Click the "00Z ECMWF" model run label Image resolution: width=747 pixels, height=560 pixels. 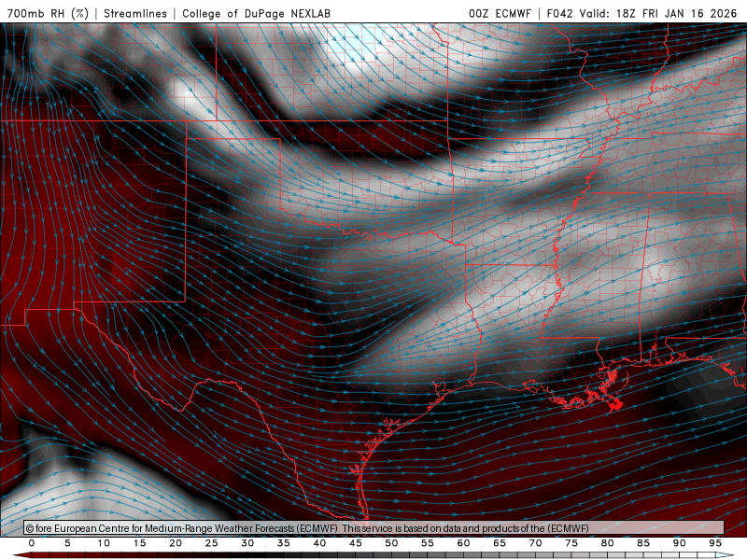[500, 13]
